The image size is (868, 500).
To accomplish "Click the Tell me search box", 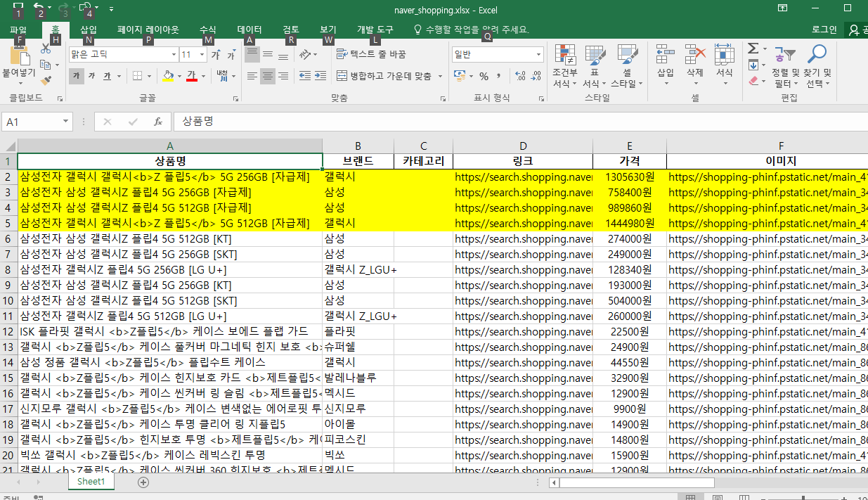I will point(471,30).
